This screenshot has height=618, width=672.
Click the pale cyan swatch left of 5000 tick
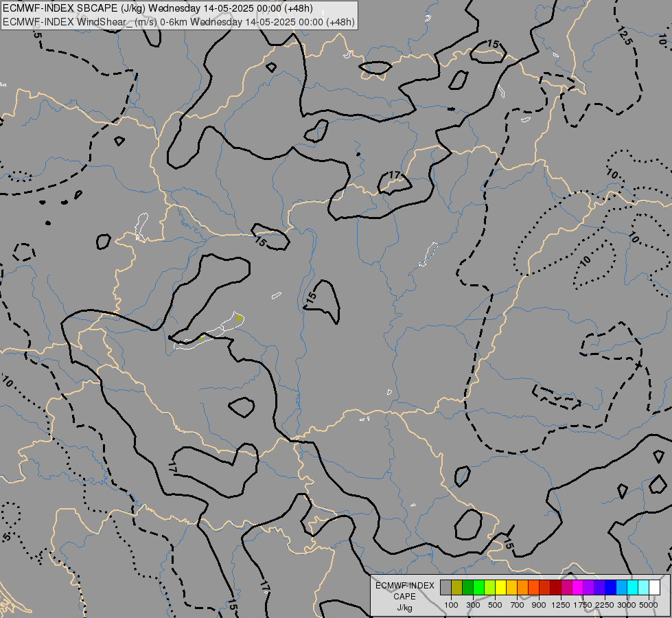coord(644,588)
